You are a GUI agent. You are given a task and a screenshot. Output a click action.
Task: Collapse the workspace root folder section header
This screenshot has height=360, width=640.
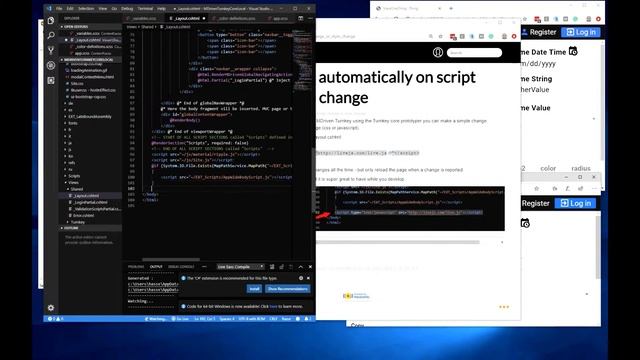91,60
